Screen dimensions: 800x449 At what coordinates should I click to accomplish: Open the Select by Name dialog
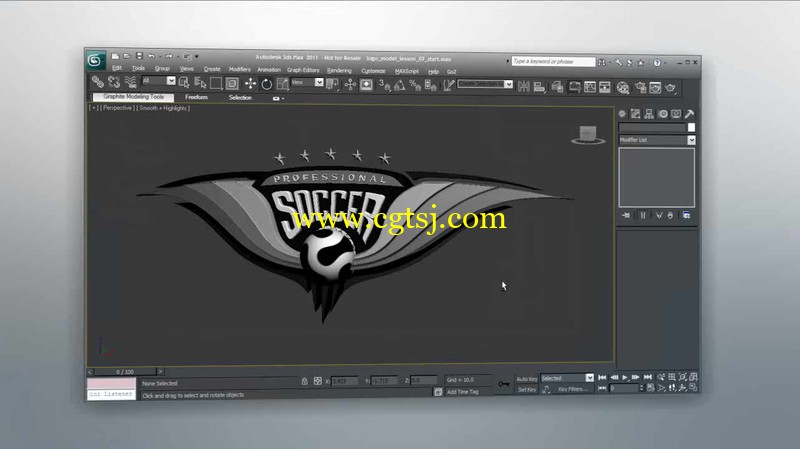click(200, 83)
